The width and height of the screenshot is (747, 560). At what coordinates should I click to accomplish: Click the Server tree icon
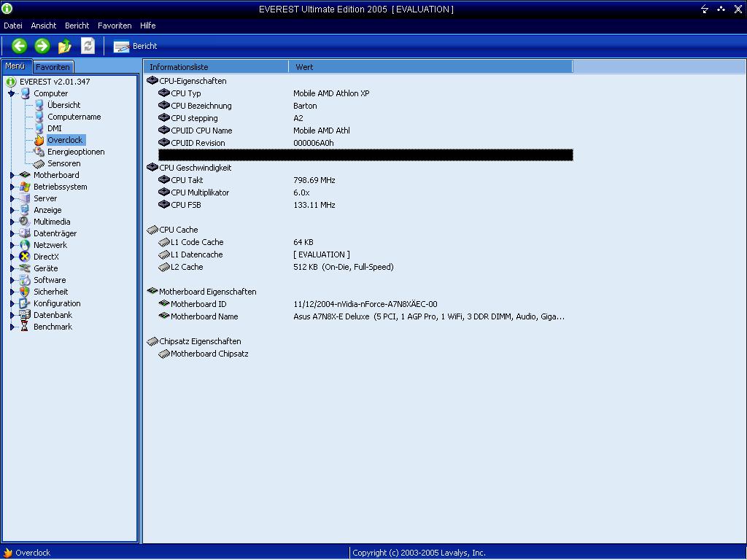pyautogui.click(x=25, y=198)
